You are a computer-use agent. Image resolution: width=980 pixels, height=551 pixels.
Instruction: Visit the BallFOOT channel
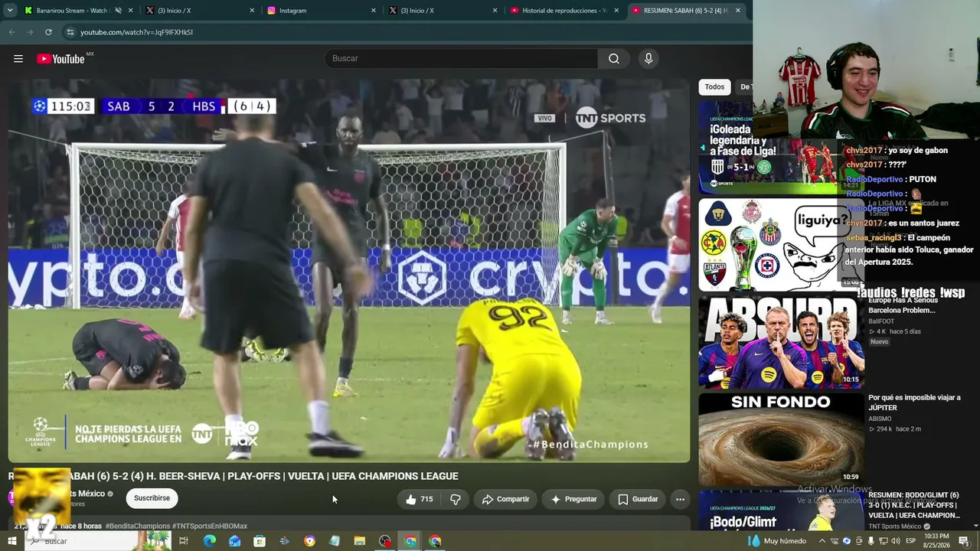click(x=881, y=321)
